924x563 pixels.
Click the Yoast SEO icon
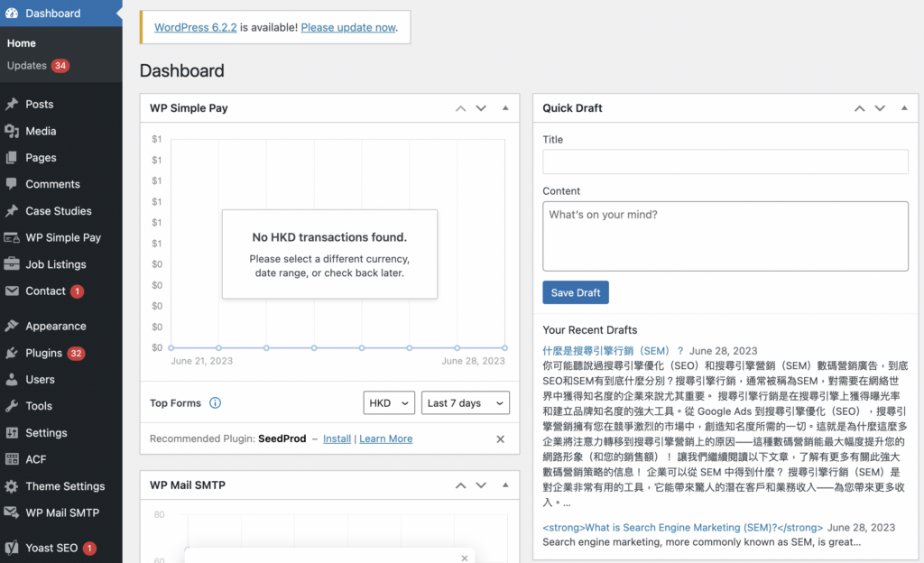click(x=12, y=548)
